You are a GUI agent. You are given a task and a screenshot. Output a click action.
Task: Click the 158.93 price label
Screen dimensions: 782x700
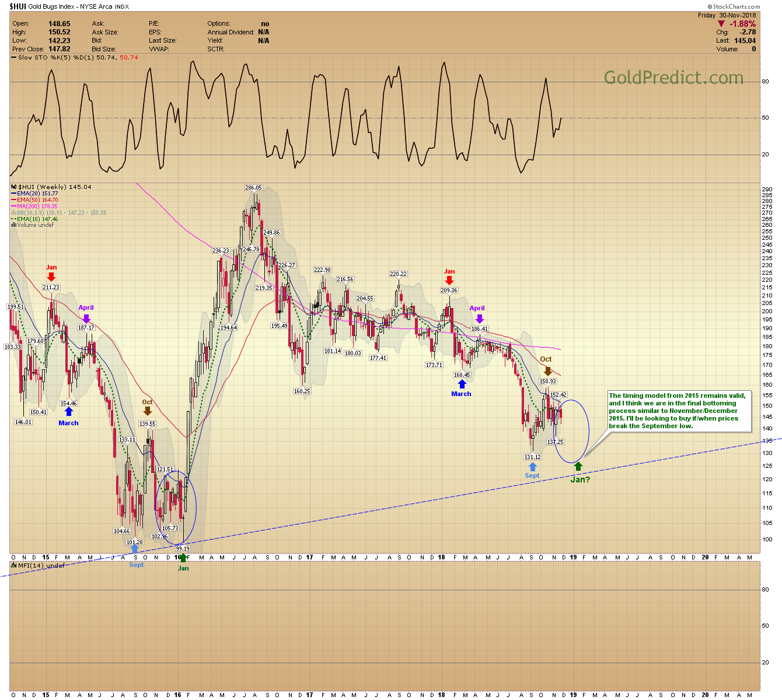(x=547, y=381)
